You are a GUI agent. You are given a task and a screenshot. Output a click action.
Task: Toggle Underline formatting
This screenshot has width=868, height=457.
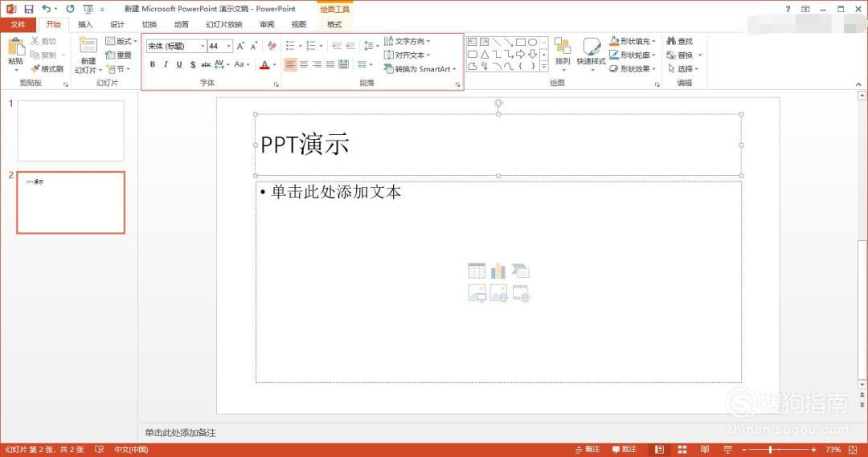(178, 65)
